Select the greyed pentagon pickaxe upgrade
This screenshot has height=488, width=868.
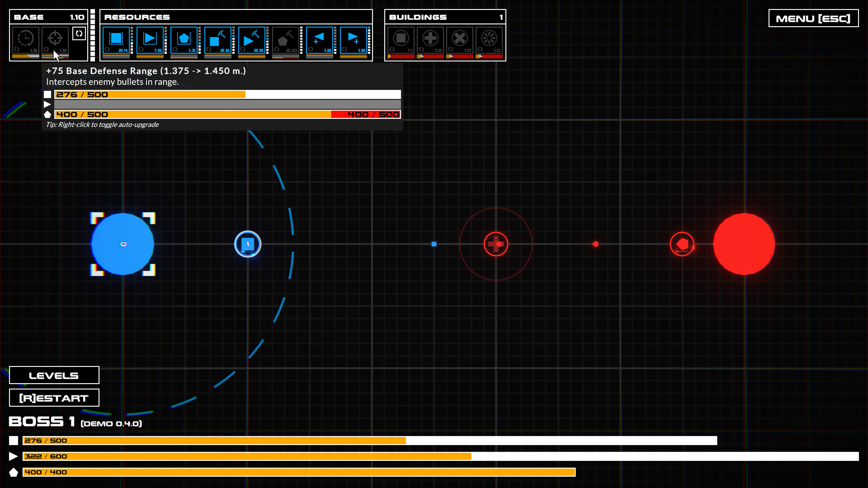[286, 39]
